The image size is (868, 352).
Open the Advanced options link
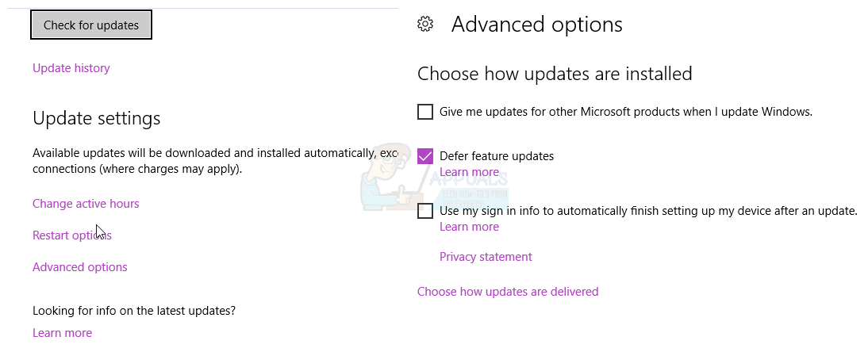80,267
